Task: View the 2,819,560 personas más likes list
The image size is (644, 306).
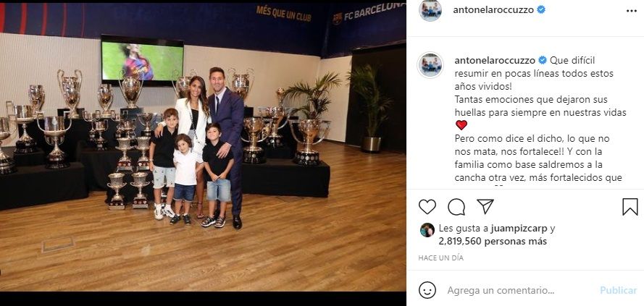Action: 493,242
